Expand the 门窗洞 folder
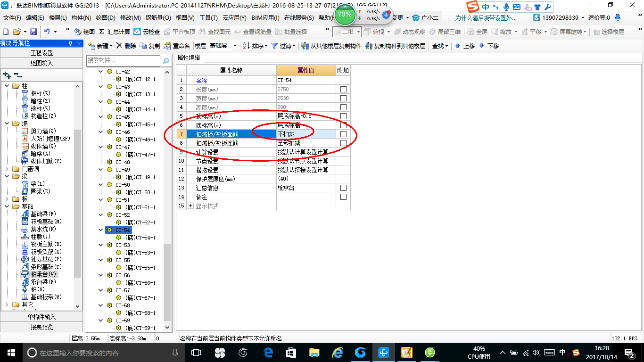The image size is (644, 362). tap(7, 169)
